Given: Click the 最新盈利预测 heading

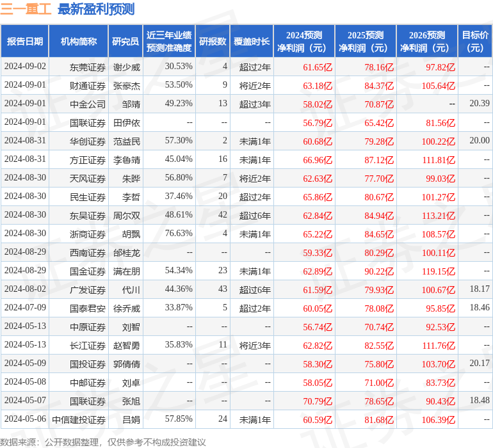Looking at the screenshot, I should [96, 9].
